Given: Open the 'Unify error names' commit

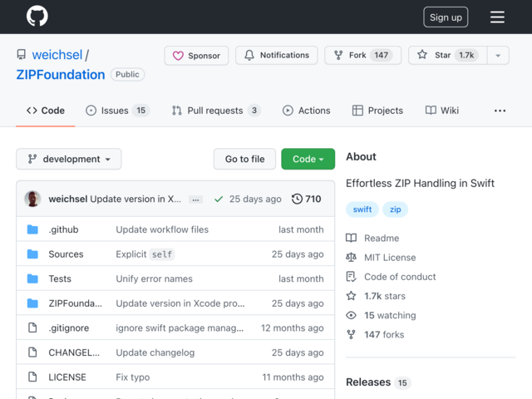Looking at the screenshot, I should [x=154, y=278].
